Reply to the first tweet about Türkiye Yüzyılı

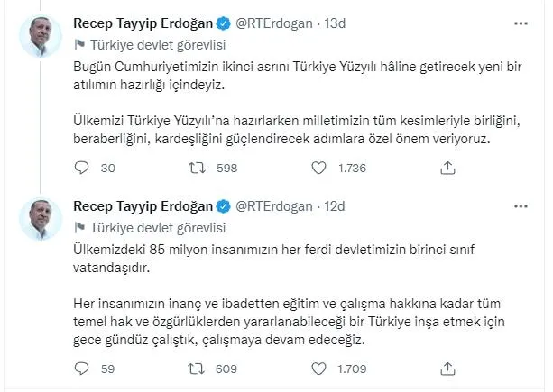(x=81, y=168)
